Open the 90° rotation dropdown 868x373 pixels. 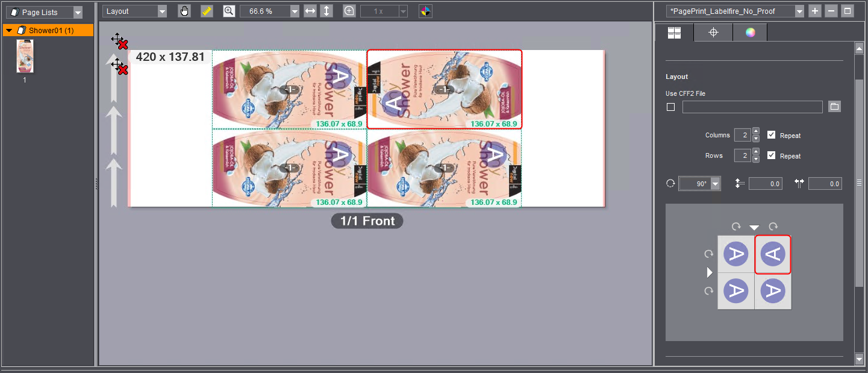[x=716, y=184]
